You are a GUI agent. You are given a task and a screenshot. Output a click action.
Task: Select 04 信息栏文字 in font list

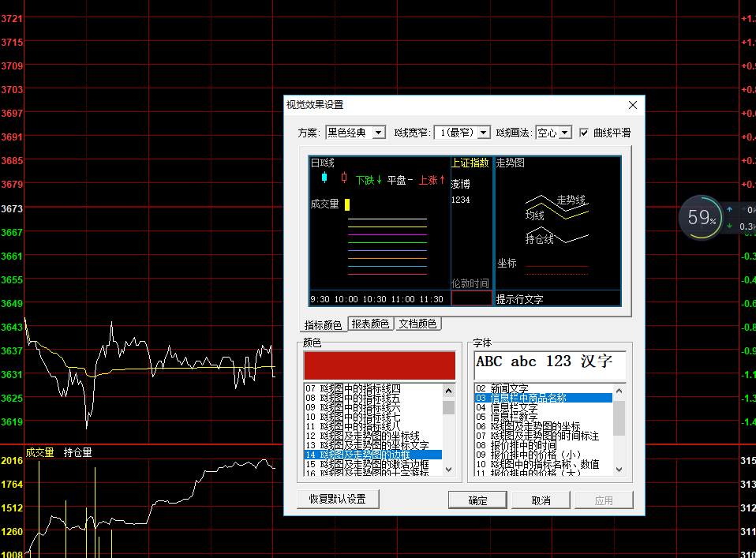[515, 408]
